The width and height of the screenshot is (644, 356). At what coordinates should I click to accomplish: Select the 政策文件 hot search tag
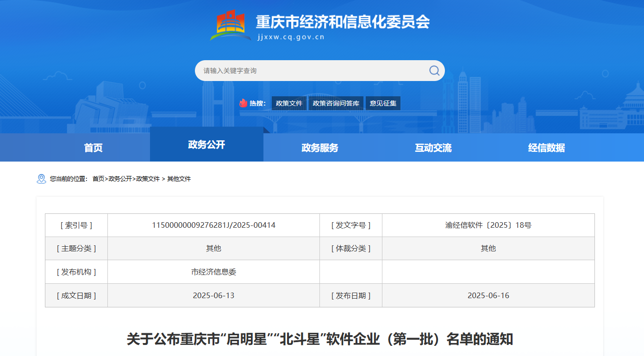pyautogui.click(x=289, y=103)
